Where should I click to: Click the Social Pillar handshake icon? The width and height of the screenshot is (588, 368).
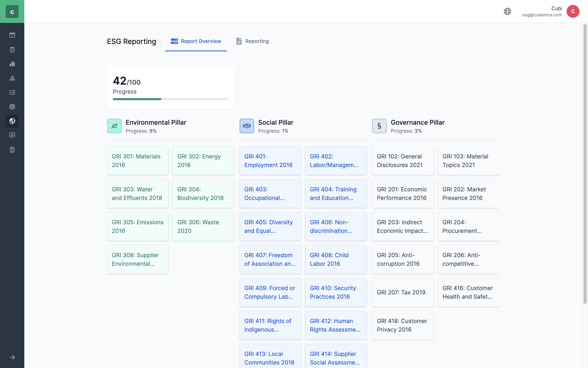click(247, 126)
